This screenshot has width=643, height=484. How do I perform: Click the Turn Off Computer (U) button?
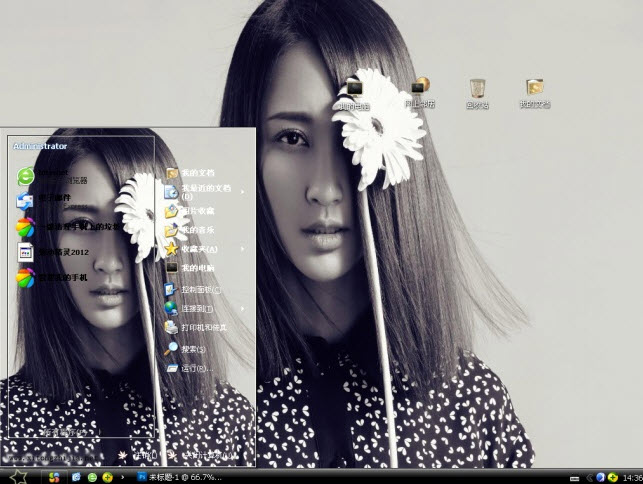pos(202,455)
